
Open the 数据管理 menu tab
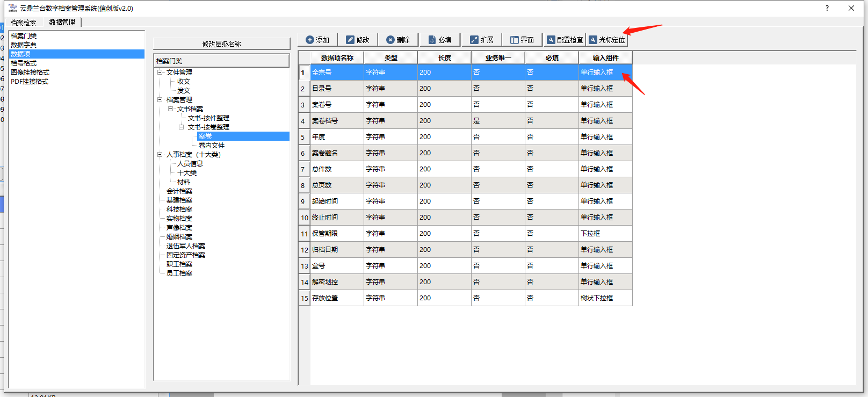pos(62,23)
